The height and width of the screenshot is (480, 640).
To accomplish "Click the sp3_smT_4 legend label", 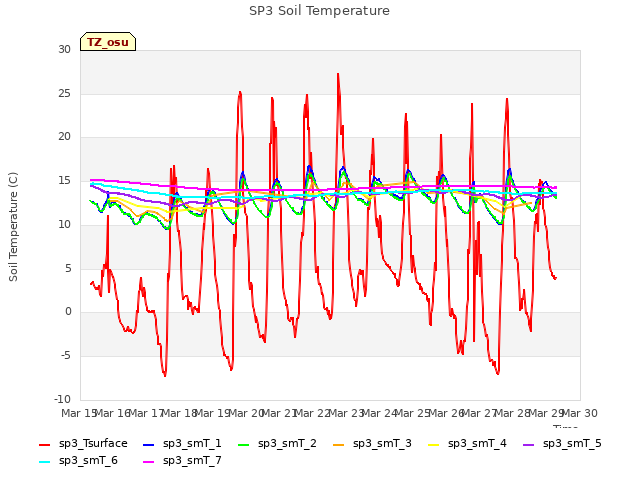I will 477,443.
